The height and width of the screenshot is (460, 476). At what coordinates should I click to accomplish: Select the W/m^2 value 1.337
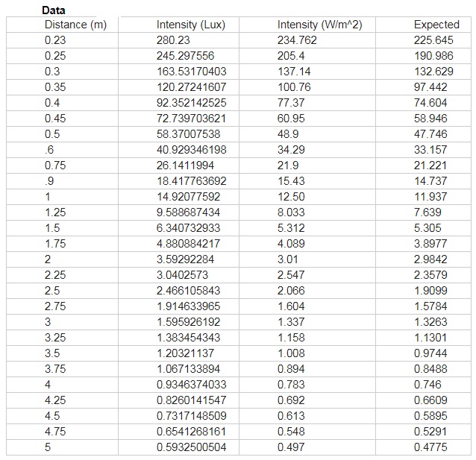(x=291, y=322)
